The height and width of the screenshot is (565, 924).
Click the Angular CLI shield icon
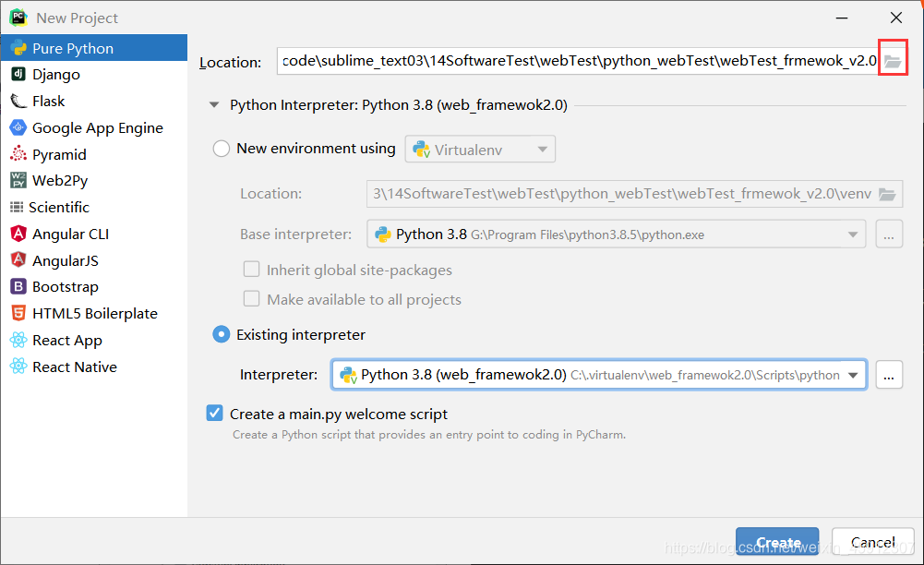coord(18,234)
